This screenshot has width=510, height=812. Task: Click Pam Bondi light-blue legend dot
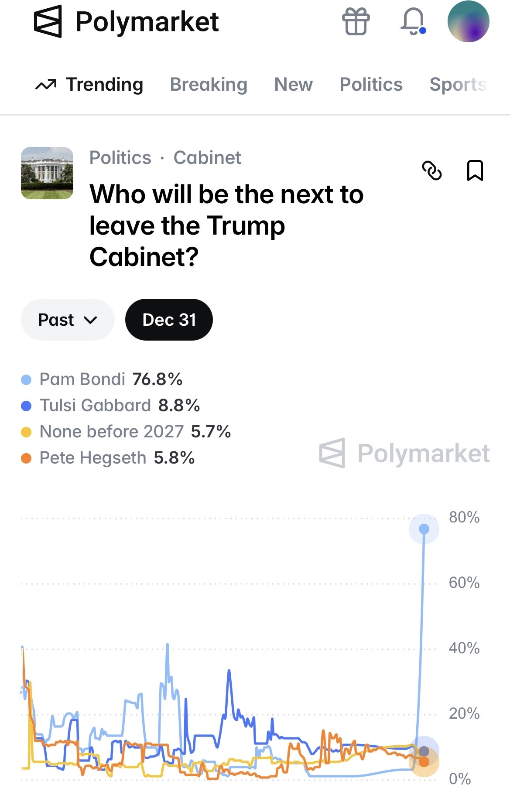tap(26, 380)
